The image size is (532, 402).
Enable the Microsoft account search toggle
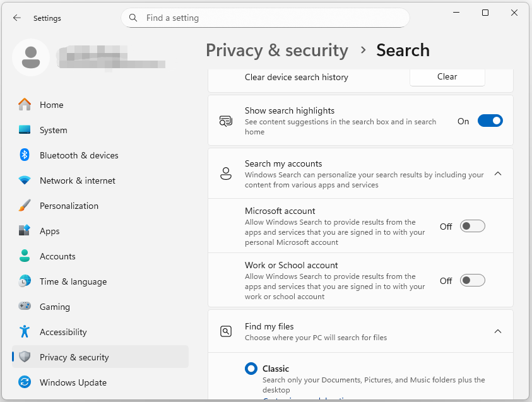472,226
